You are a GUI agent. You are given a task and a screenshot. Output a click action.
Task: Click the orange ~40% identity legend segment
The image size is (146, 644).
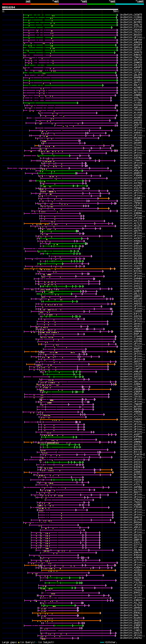point(45,4)
